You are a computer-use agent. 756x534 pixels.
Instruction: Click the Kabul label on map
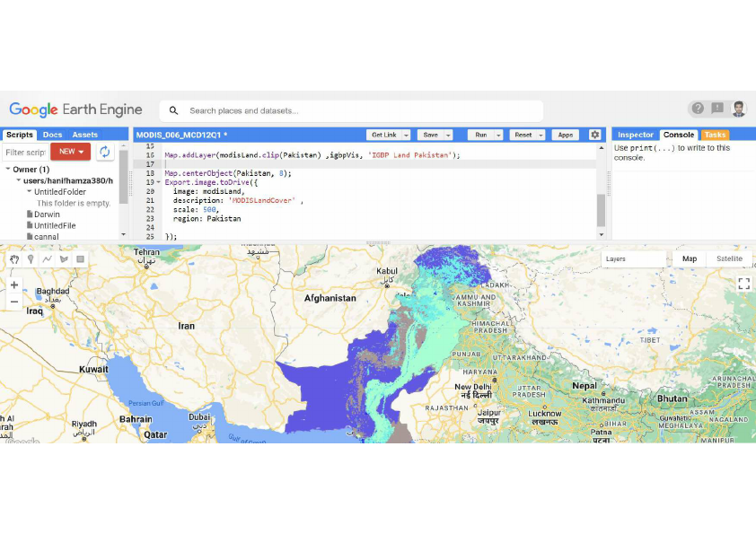click(387, 271)
